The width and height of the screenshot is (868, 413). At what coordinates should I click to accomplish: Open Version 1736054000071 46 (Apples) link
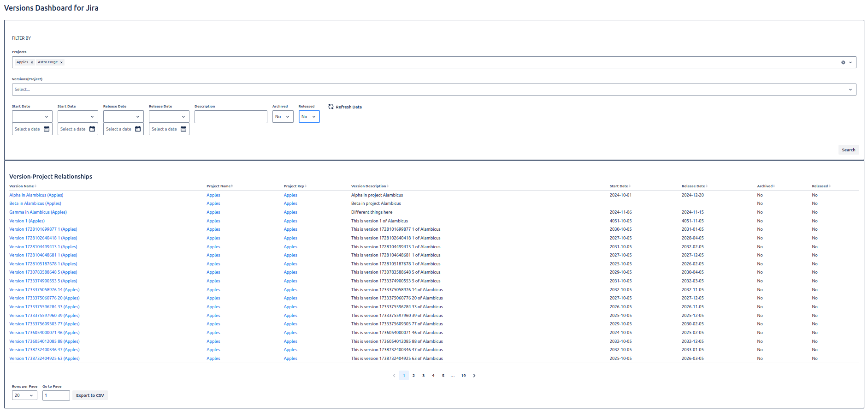click(44, 333)
